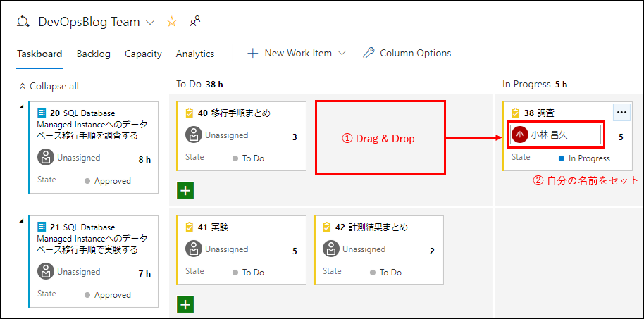The image size is (644, 319).
Task: Click task icon on card 41
Action: 190,227
